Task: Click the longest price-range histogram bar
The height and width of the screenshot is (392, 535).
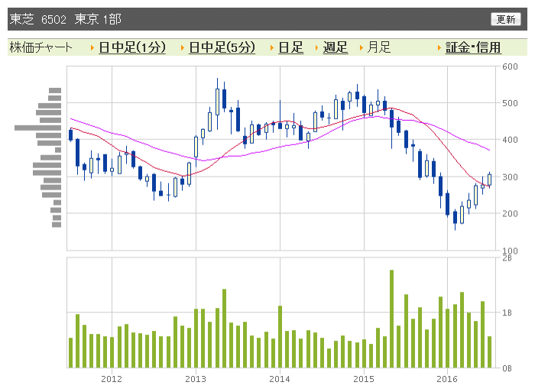Action: (x=37, y=128)
